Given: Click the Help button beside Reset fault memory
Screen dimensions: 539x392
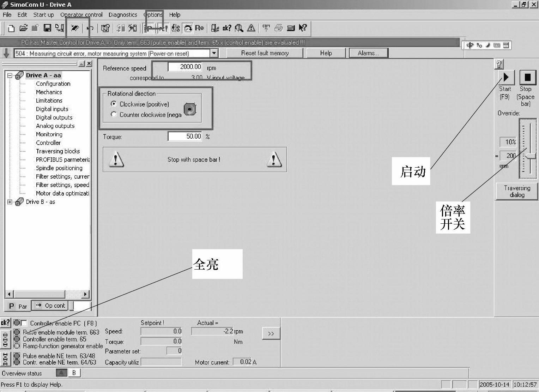Looking at the screenshot, I should [326, 53].
